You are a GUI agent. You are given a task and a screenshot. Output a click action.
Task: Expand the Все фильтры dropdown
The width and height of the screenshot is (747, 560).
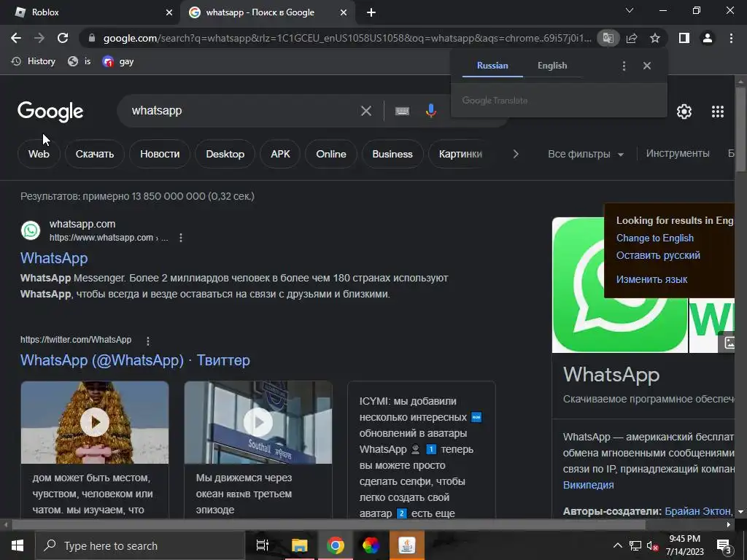pyautogui.click(x=586, y=155)
